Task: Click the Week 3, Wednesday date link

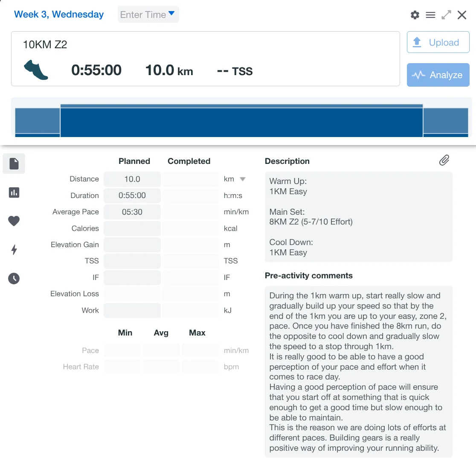Action: coord(59,15)
